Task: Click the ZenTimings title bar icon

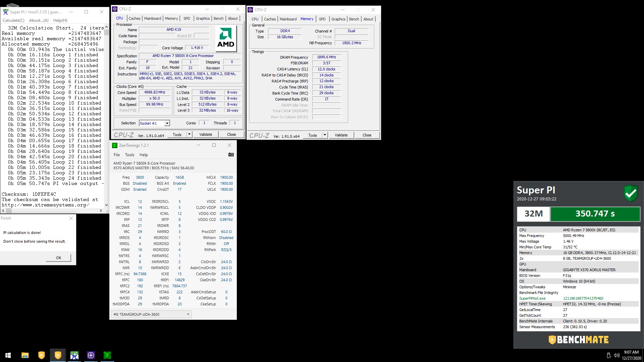Action: (114, 145)
